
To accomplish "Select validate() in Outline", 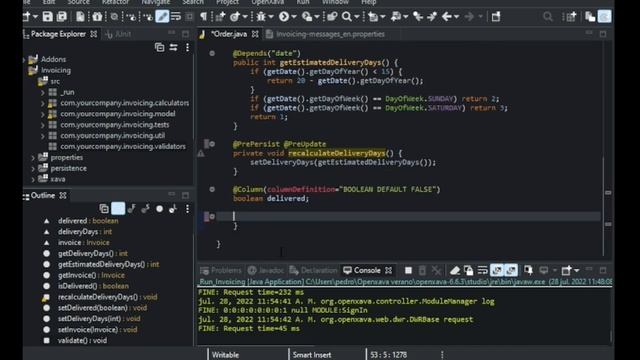I will [82, 340].
